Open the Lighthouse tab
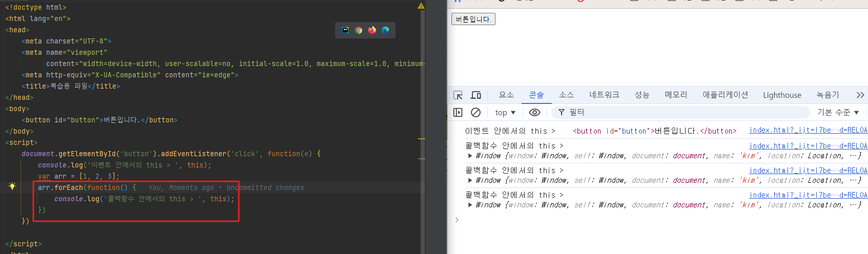The height and width of the screenshot is (254, 868). tap(782, 95)
